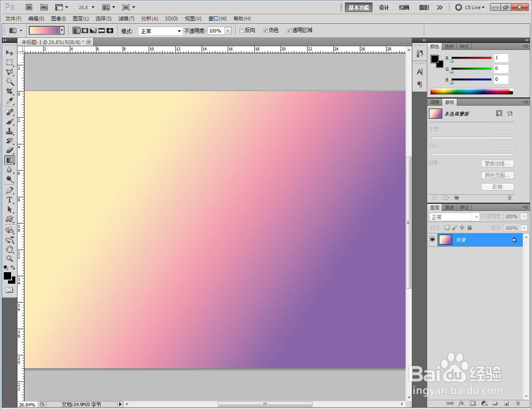Swap foreground and background colors

[x=13, y=268]
